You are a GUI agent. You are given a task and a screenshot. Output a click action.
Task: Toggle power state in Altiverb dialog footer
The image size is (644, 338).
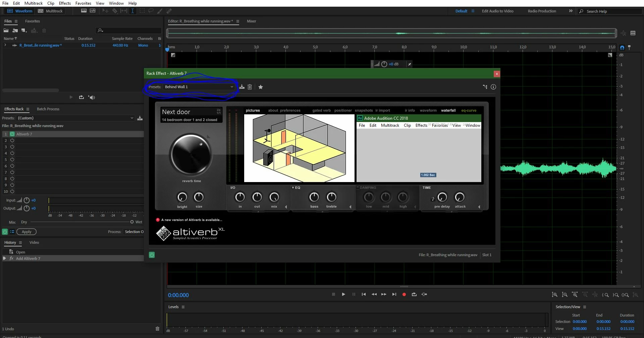(x=152, y=255)
